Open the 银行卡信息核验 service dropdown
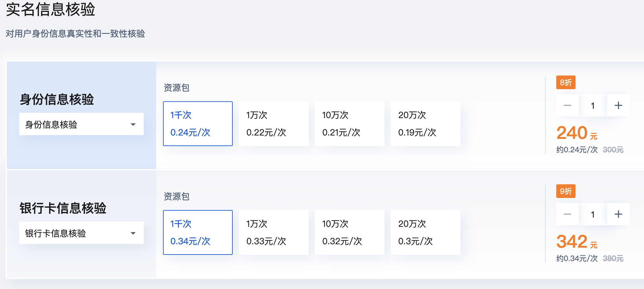 81,233
